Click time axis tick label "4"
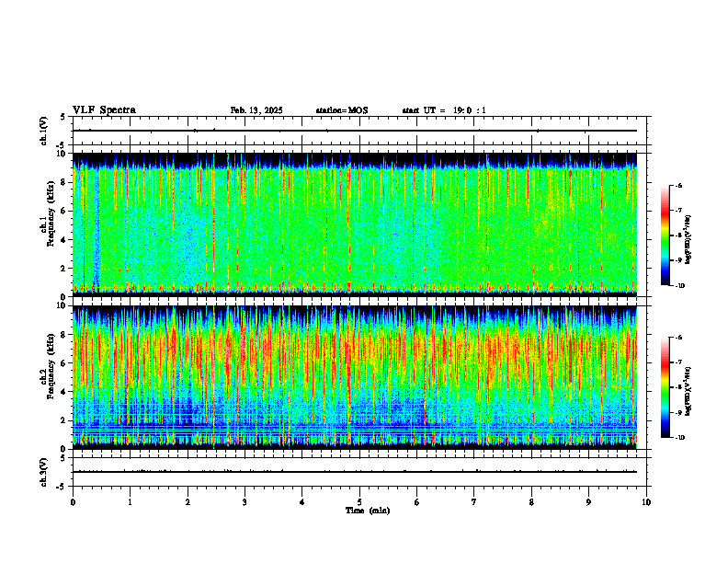Viewport: 728px width, 563px height. 302,502
